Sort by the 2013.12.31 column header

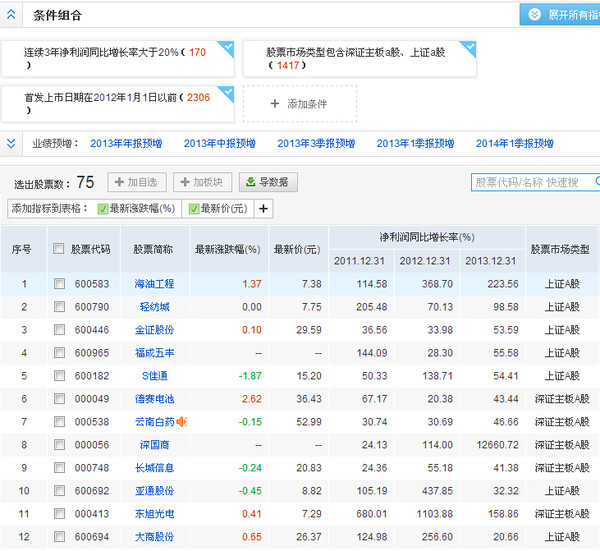[491, 261]
